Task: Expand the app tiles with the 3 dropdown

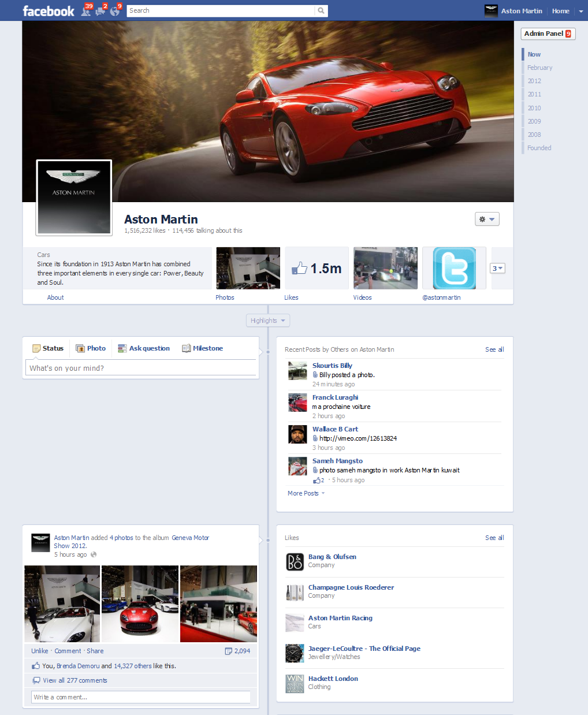Action: 497,268
